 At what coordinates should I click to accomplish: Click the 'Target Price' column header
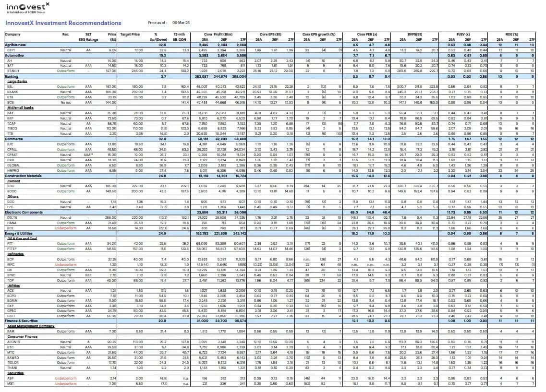(130, 35)
